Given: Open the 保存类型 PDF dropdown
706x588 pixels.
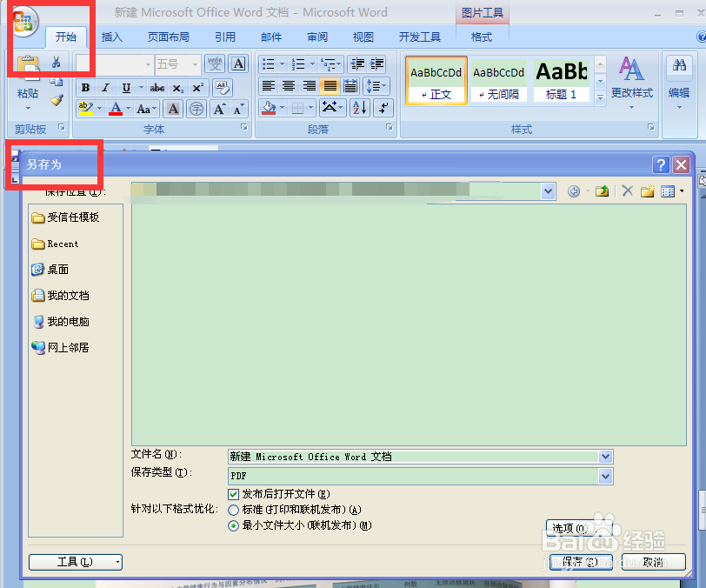Looking at the screenshot, I should coord(606,476).
